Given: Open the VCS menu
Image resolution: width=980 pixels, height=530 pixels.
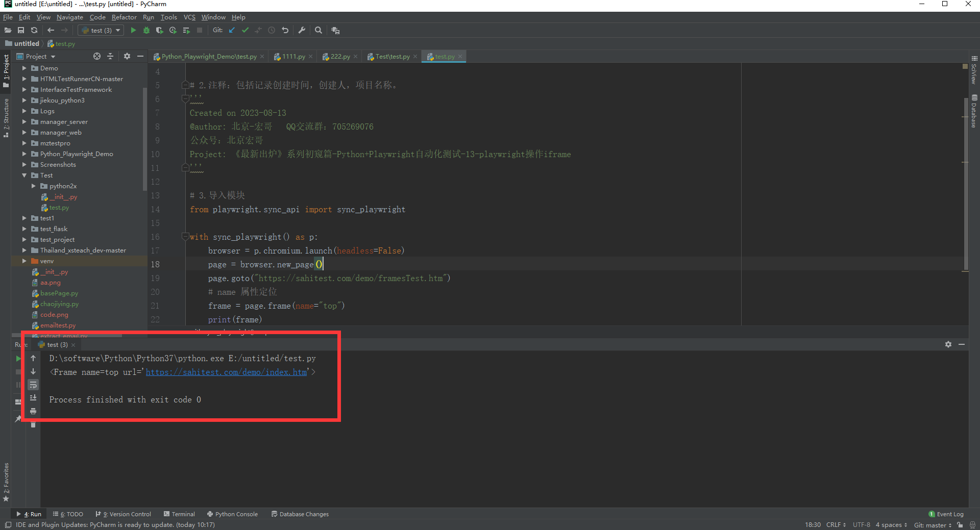Looking at the screenshot, I should 189,17.
